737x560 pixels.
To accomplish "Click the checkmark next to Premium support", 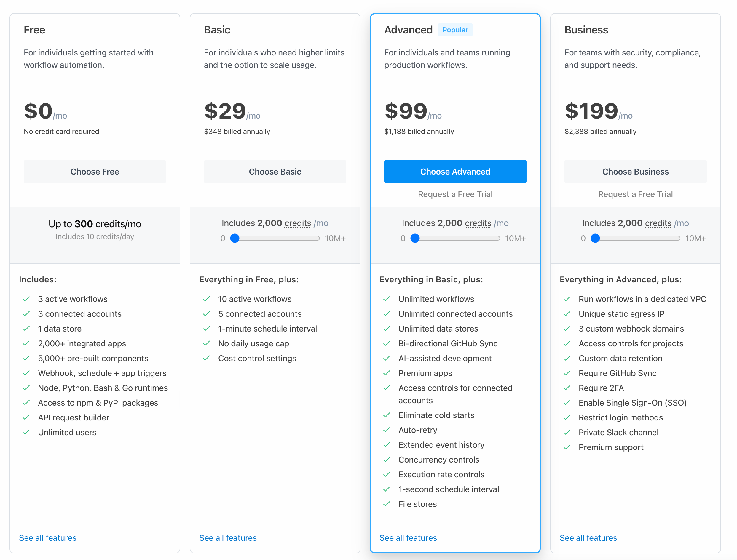I will 567,447.
